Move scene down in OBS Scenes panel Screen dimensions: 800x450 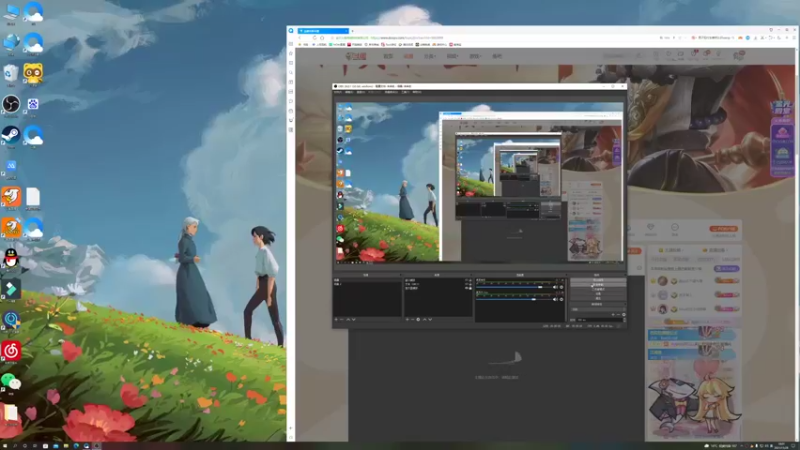click(354, 319)
